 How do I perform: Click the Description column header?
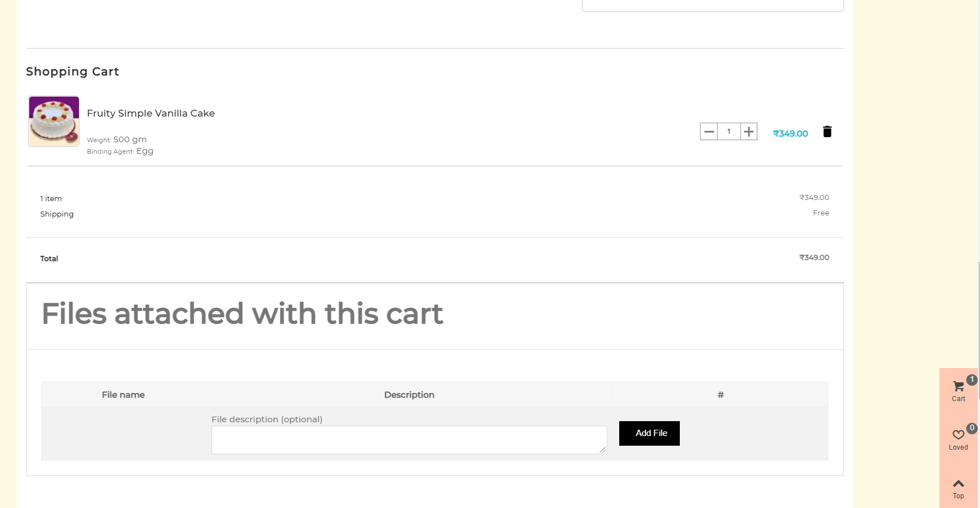[409, 395]
